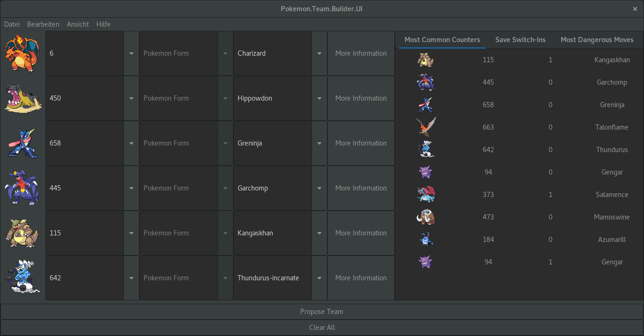Click the number field containing 642
Image resolution: width=644 pixels, height=336 pixels.
[85, 278]
